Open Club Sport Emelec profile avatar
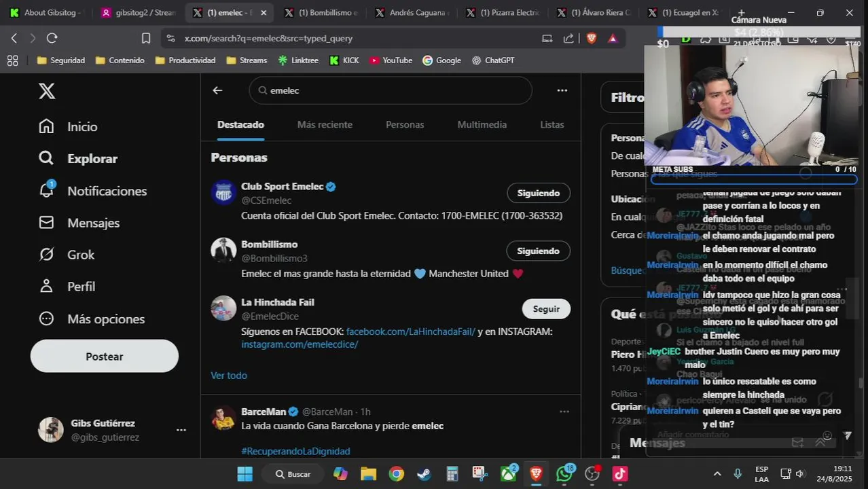The height and width of the screenshot is (489, 868). [x=223, y=193]
